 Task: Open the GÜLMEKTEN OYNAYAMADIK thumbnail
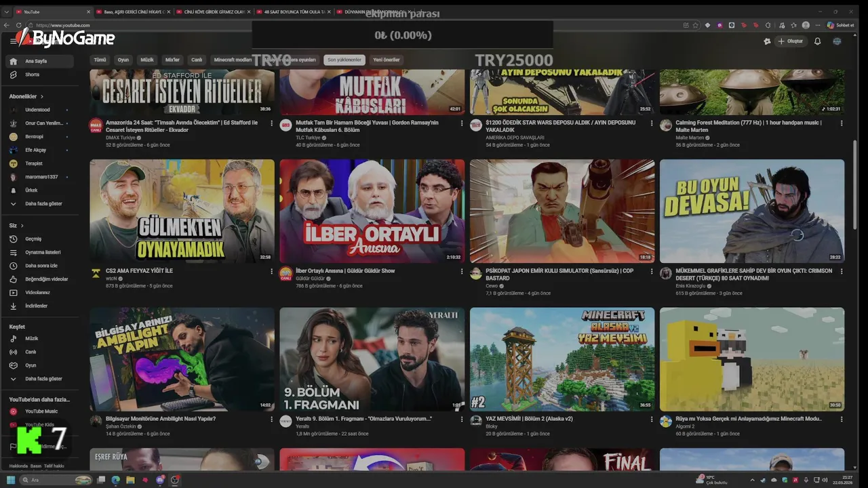182,211
